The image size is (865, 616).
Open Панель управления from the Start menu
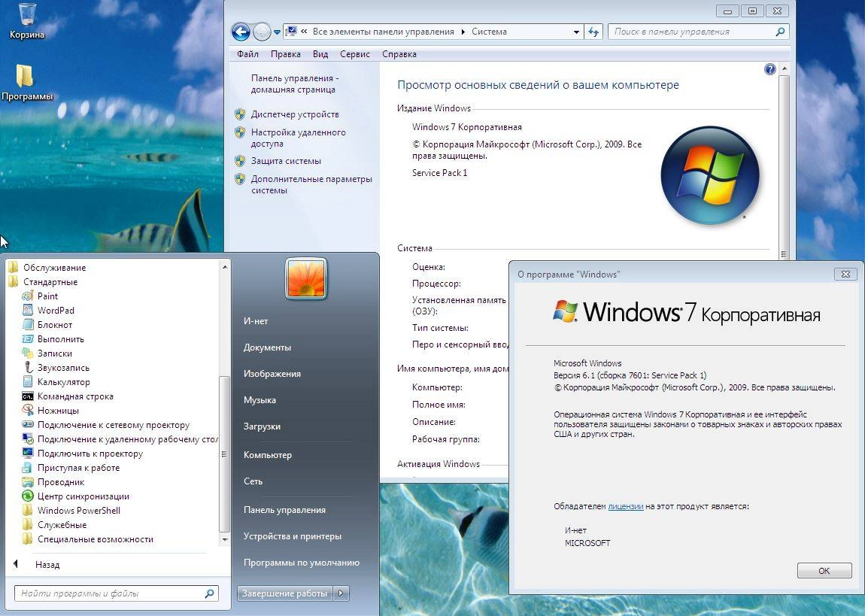click(284, 510)
